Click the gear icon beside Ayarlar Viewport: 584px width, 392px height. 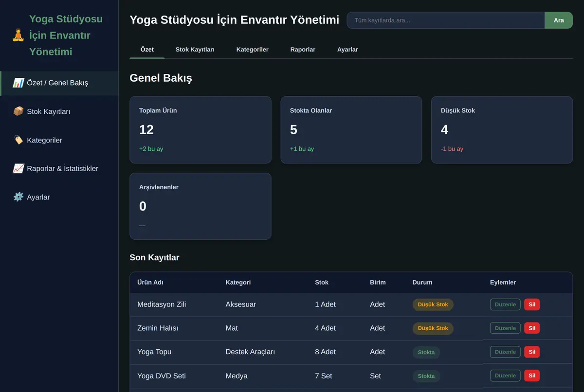18,197
